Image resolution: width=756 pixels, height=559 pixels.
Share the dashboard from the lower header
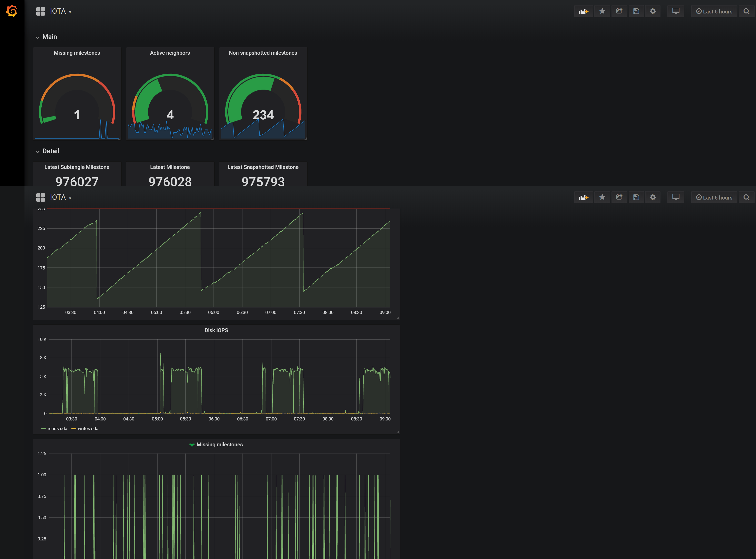pos(619,197)
